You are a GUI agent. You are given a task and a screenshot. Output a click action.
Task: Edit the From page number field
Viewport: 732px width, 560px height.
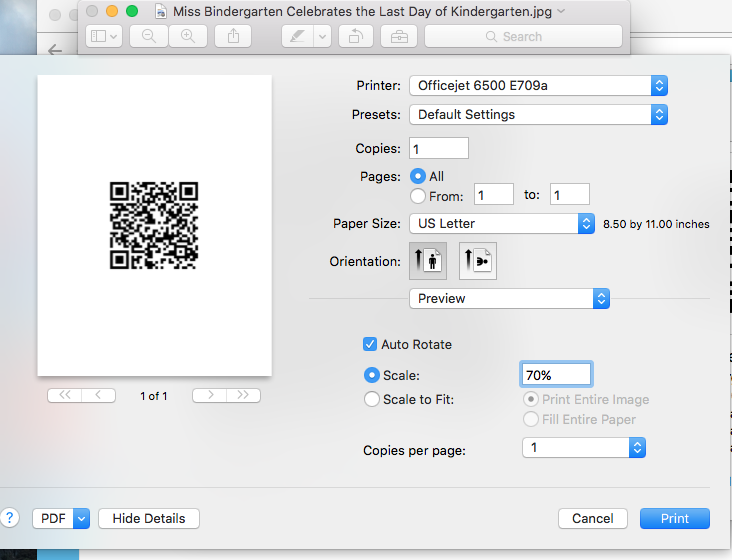(x=494, y=195)
